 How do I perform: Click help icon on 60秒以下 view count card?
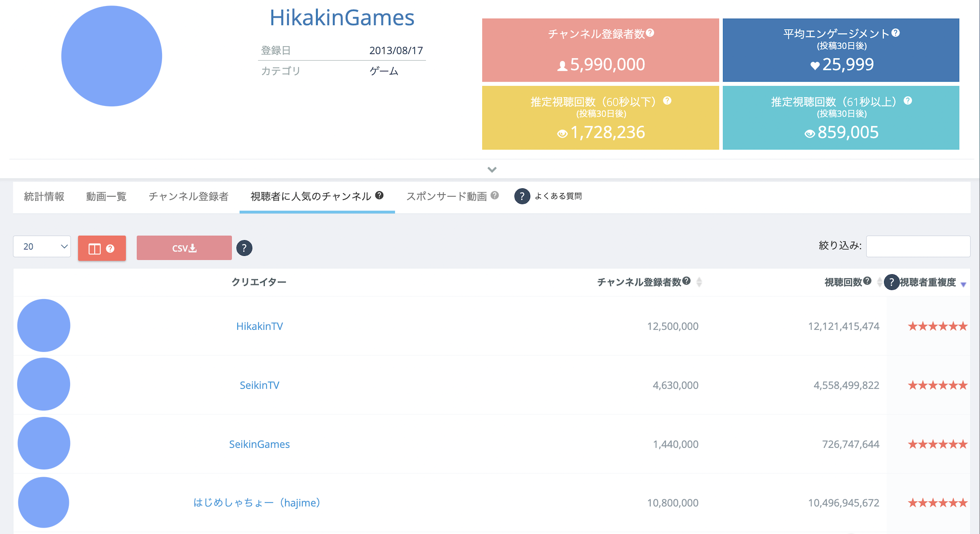pyautogui.click(x=667, y=101)
